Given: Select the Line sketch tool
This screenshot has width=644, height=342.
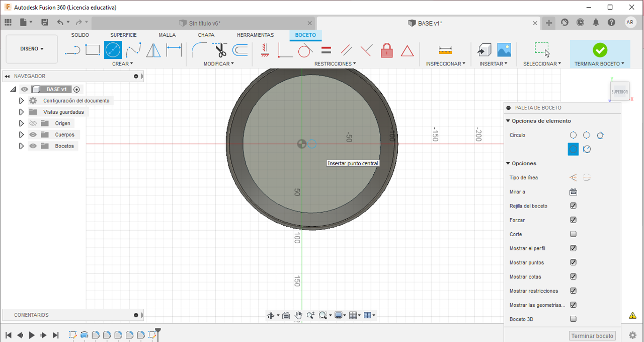Looking at the screenshot, I should (72, 50).
